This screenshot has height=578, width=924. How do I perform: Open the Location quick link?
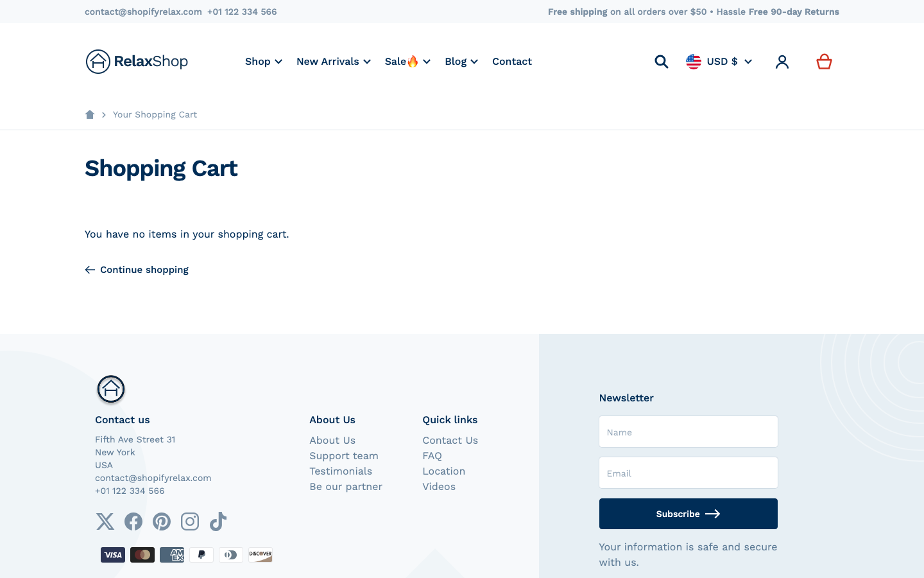[444, 471]
